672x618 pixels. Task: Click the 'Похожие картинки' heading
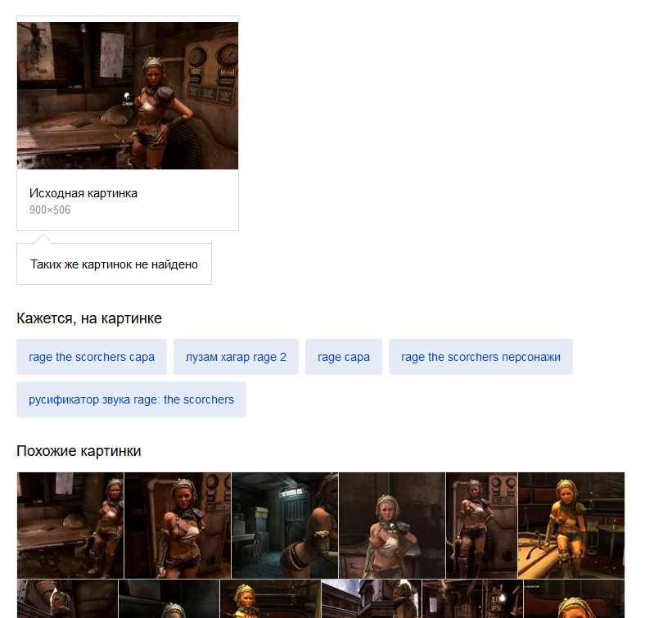(79, 451)
